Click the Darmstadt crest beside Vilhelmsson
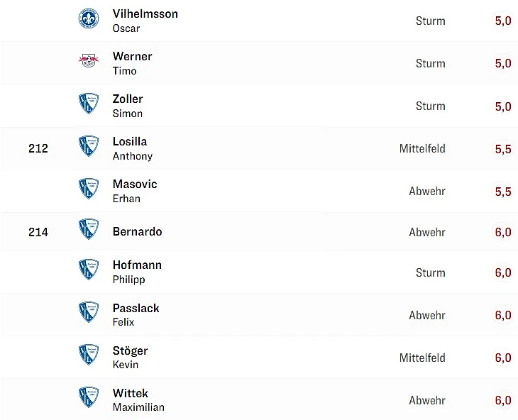 coord(89,19)
